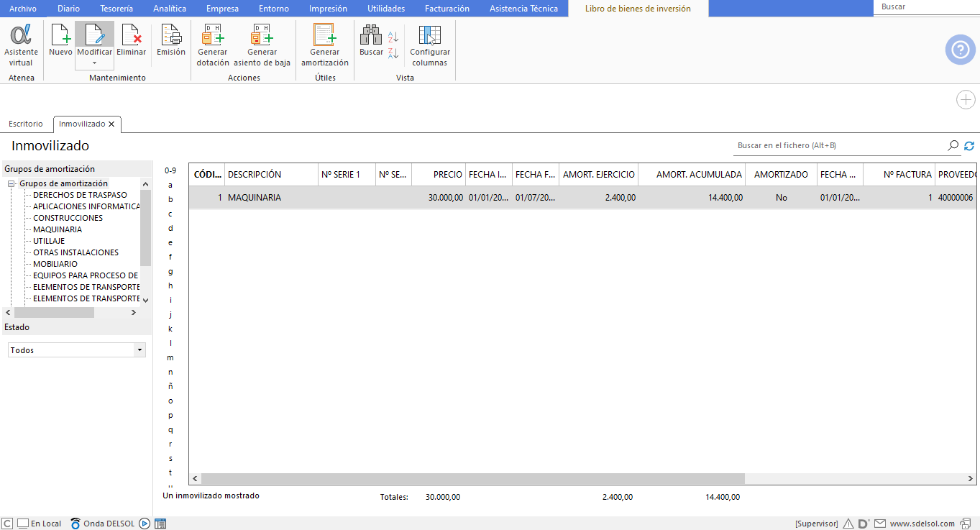
Task: Click the Buscar binoculars icon
Action: (371, 35)
